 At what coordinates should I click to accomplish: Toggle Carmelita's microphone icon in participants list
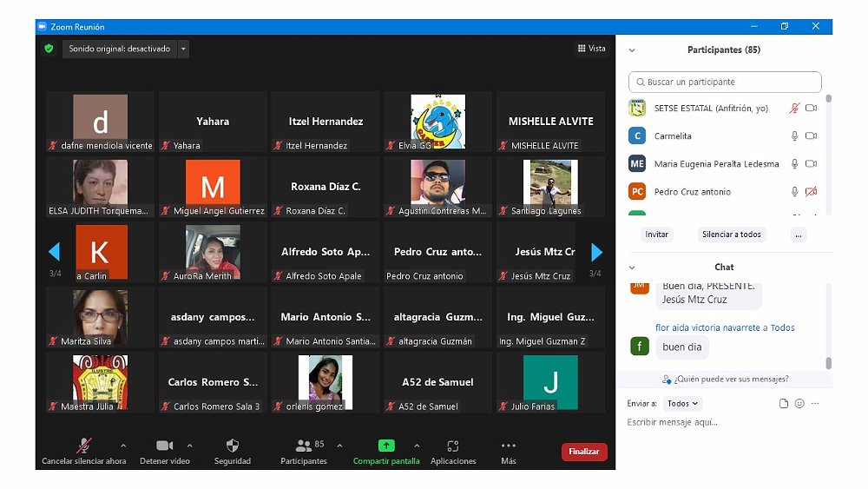pos(794,136)
